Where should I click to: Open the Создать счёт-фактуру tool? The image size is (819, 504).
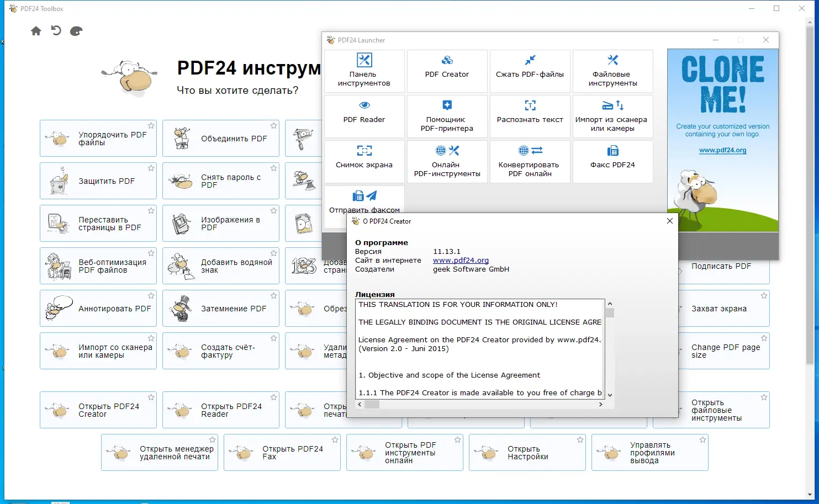[221, 351]
